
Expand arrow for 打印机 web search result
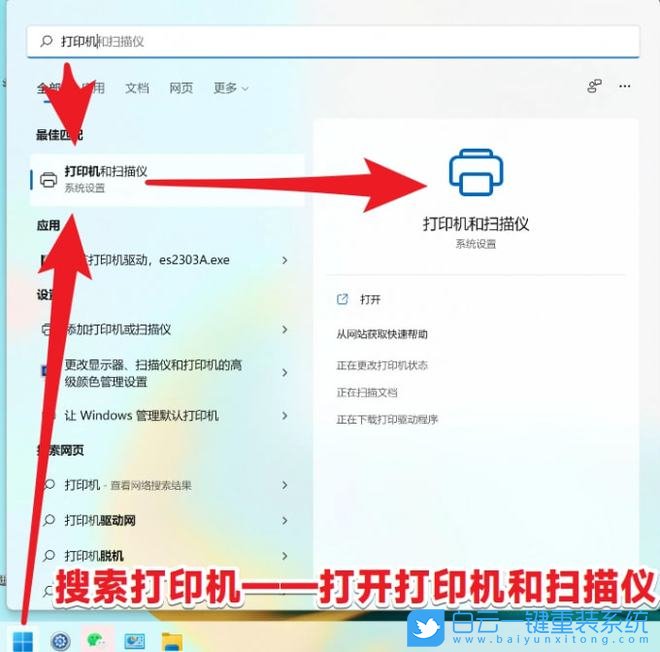tap(285, 485)
